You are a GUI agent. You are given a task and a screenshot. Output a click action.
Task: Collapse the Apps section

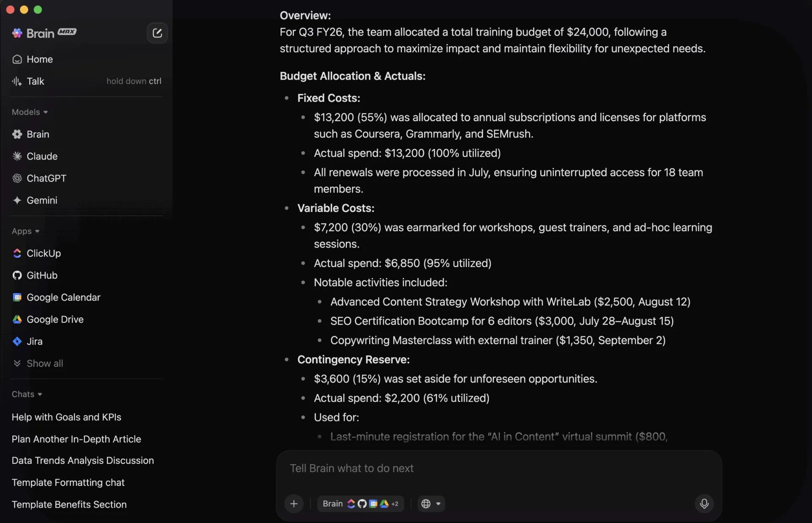pos(25,231)
